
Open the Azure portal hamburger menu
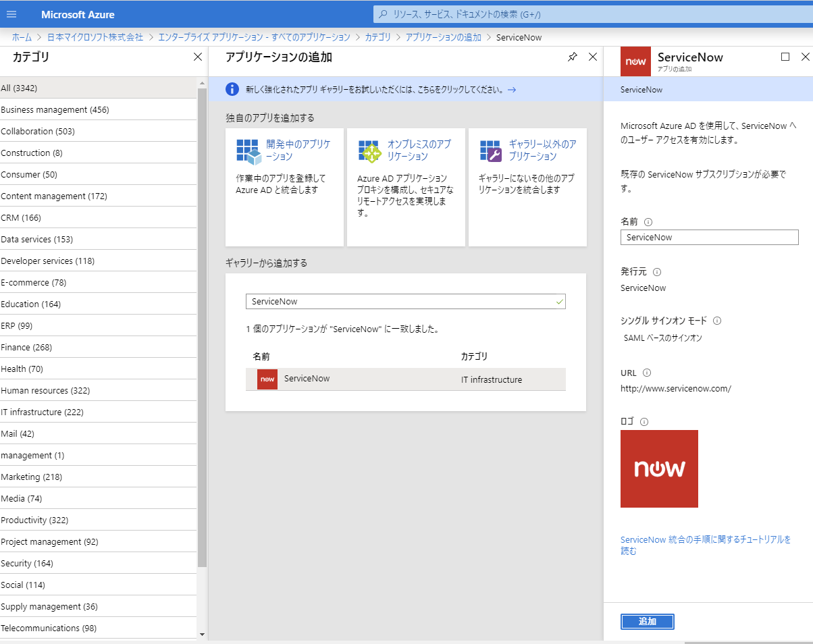11,14
